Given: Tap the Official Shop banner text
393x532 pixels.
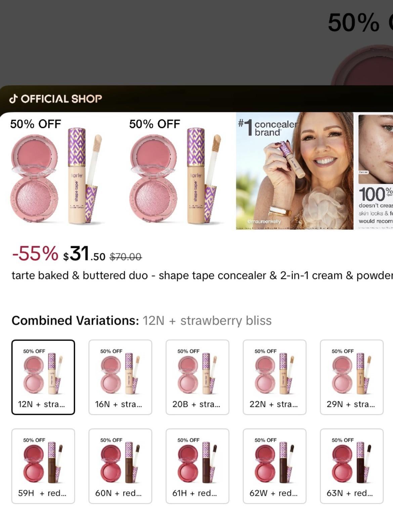Looking at the screenshot, I should coord(61,99).
